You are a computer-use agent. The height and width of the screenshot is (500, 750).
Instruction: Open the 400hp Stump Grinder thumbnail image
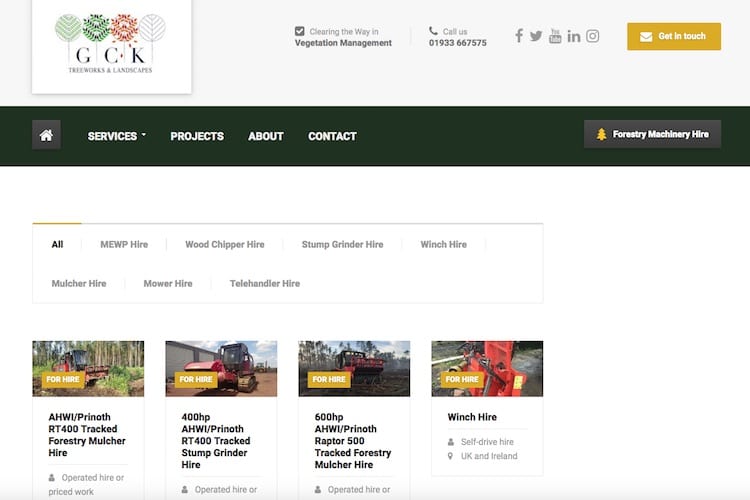click(221, 368)
